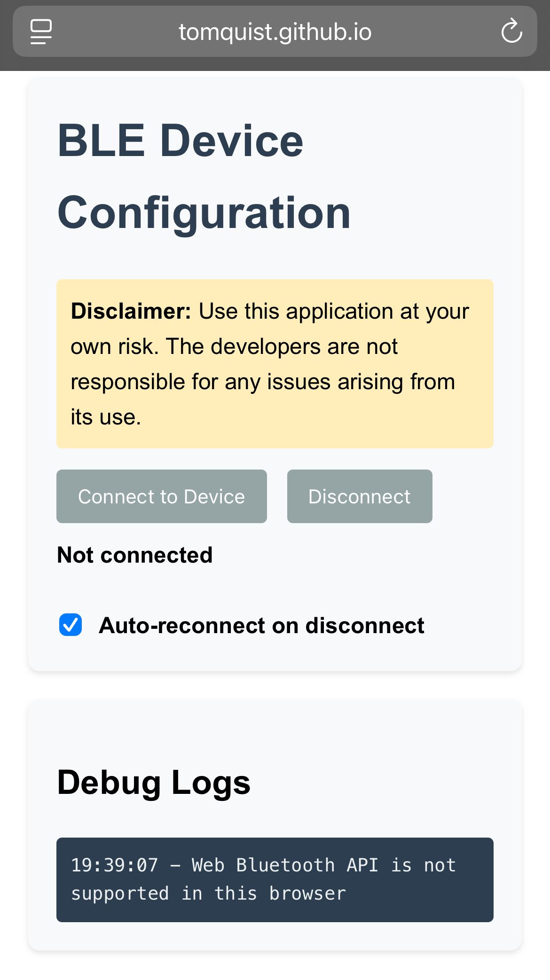This screenshot has width=550, height=980.
Task: Reload the page with the refresh icon
Action: 511,31
